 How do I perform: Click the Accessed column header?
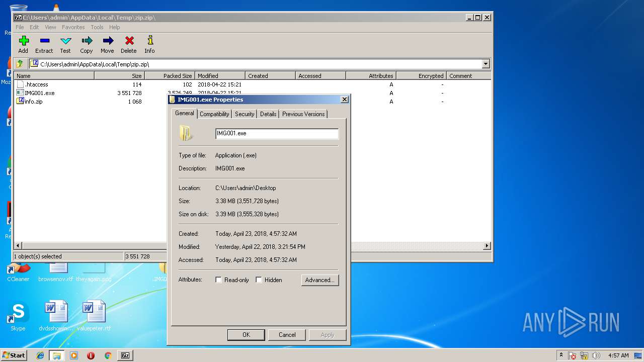click(x=320, y=76)
